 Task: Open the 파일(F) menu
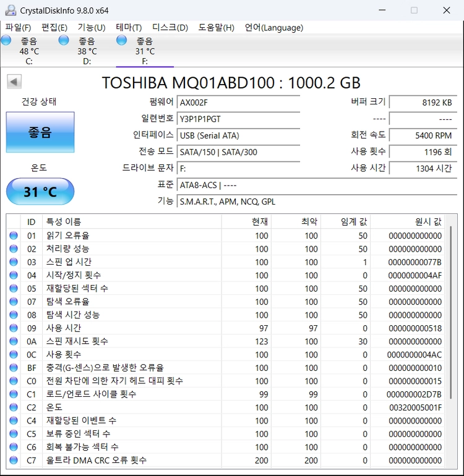click(x=18, y=28)
